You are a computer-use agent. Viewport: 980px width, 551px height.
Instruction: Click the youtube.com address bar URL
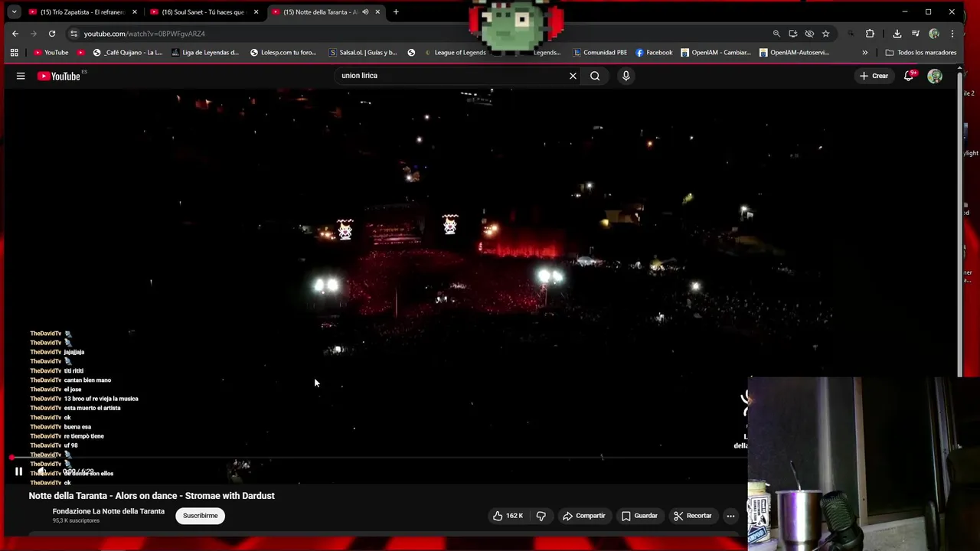[x=144, y=34]
